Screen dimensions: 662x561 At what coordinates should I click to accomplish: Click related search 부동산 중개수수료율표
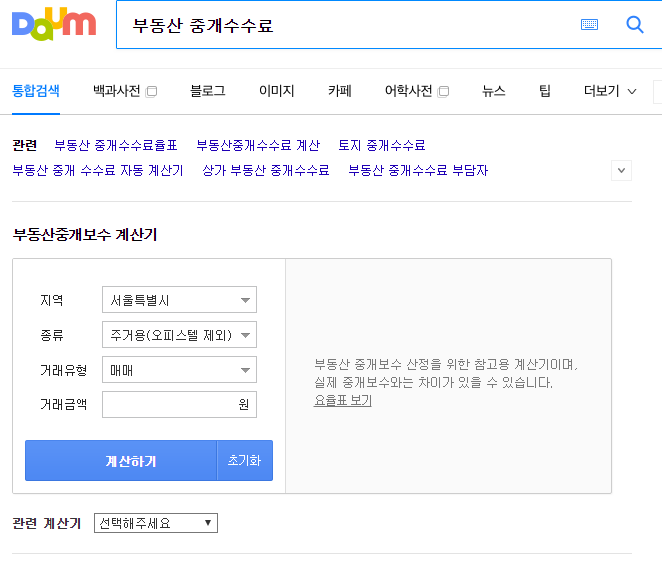[x=116, y=145]
